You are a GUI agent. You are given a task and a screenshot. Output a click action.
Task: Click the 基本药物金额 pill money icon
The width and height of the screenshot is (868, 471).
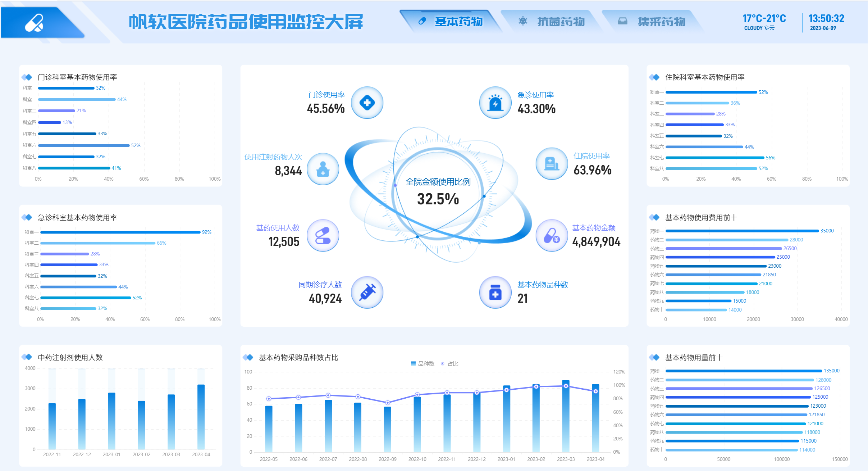pos(551,236)
